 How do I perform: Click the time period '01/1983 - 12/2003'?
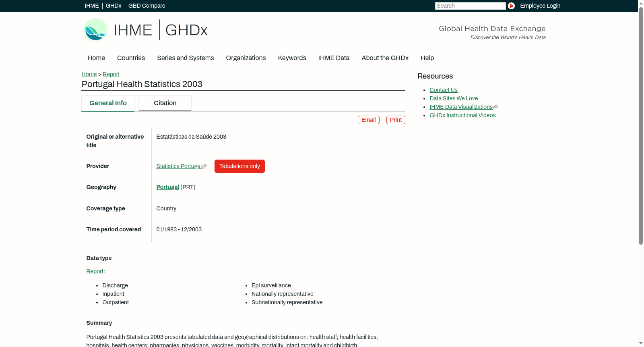click(x=179, y=229)
